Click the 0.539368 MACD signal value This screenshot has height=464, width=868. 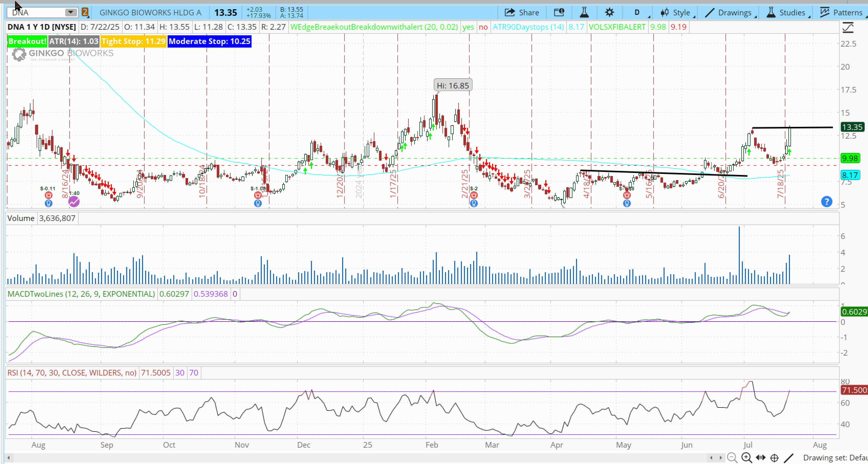[x=211, y=294]
